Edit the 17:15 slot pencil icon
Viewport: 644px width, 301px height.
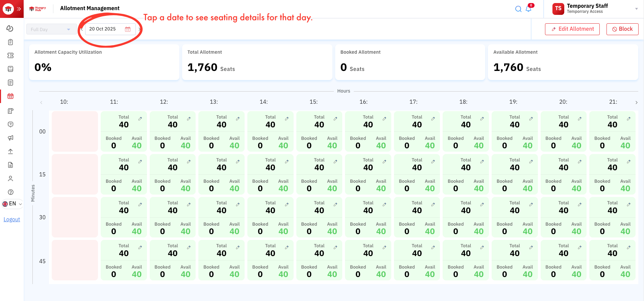point(433,161)
